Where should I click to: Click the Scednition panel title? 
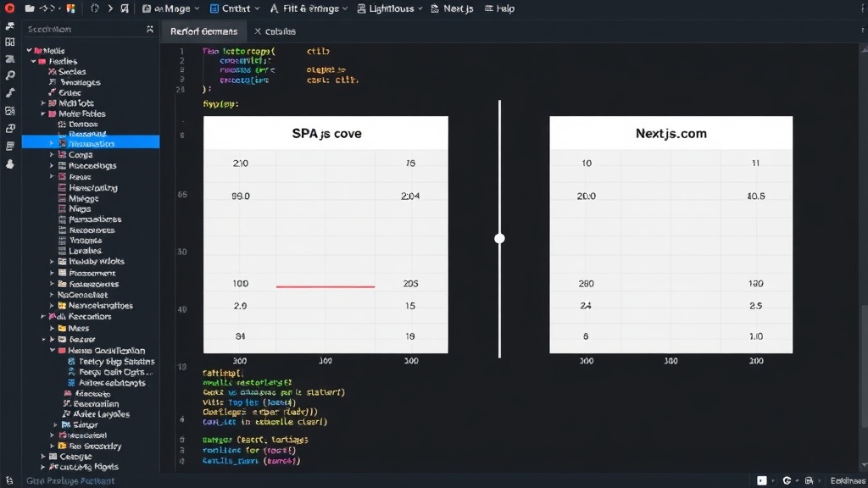(49, 30)
